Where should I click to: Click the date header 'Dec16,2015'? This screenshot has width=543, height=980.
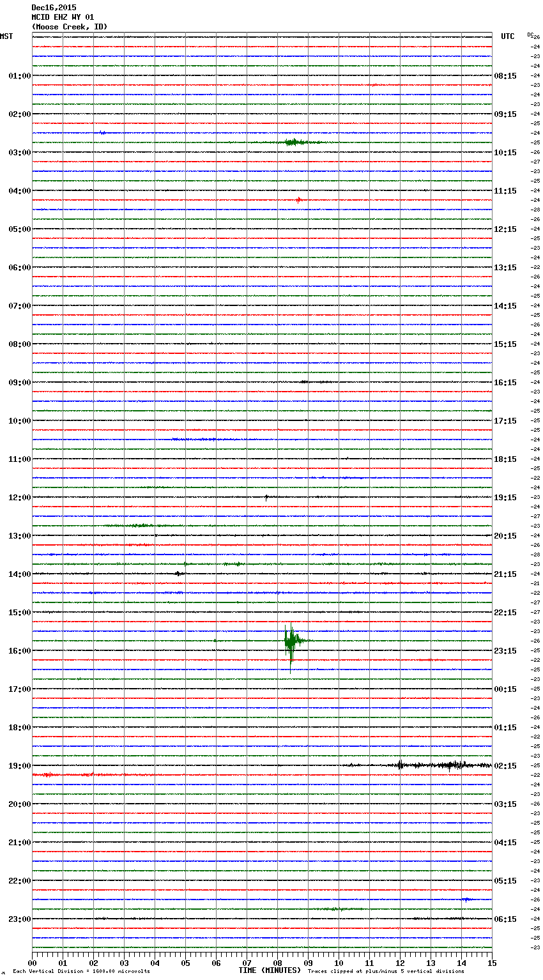(x=54, y=8)
